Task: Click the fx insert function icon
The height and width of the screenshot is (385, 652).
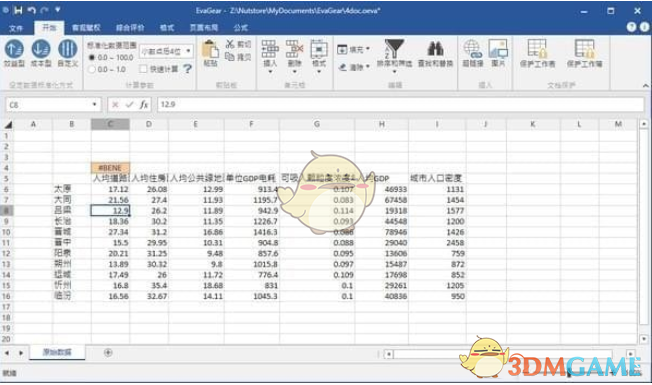Action: (x=143, y=104)
